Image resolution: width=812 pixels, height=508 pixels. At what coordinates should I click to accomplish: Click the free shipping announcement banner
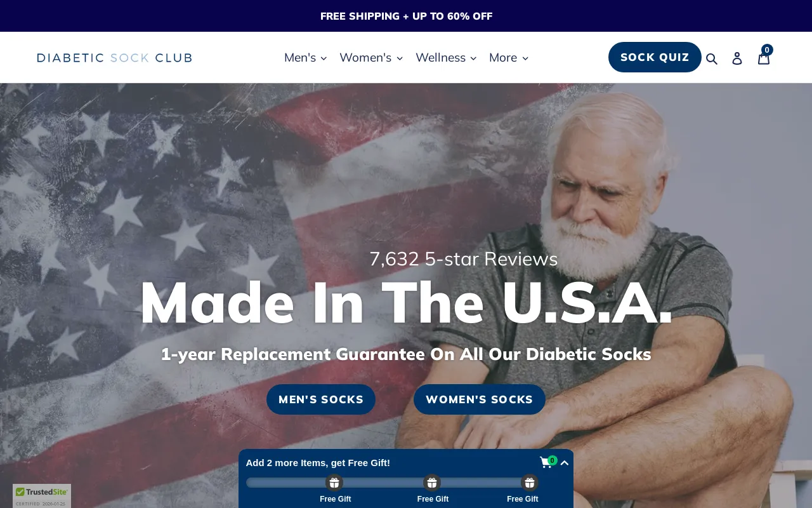[406, 16]
